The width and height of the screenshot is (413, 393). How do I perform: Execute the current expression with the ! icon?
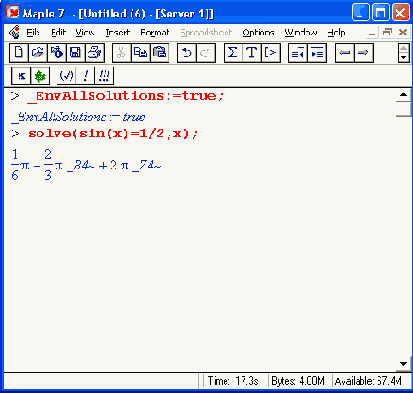point(85,76)
